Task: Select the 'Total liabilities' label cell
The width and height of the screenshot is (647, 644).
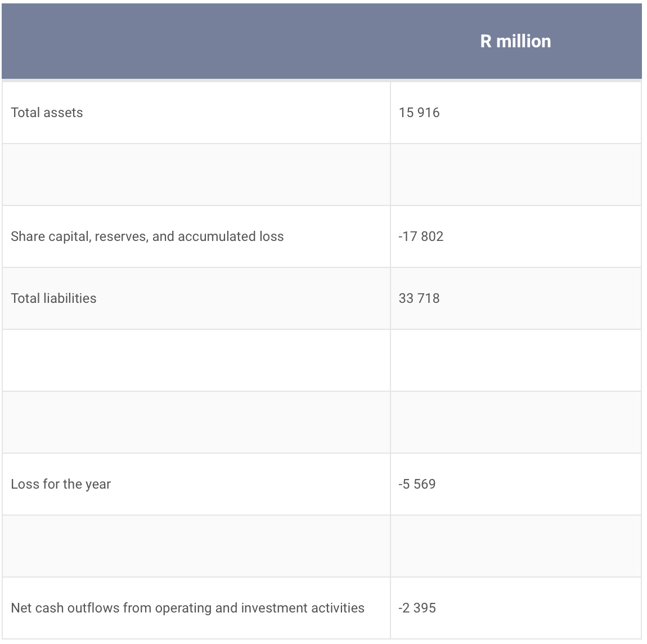Action: point(54,298)
